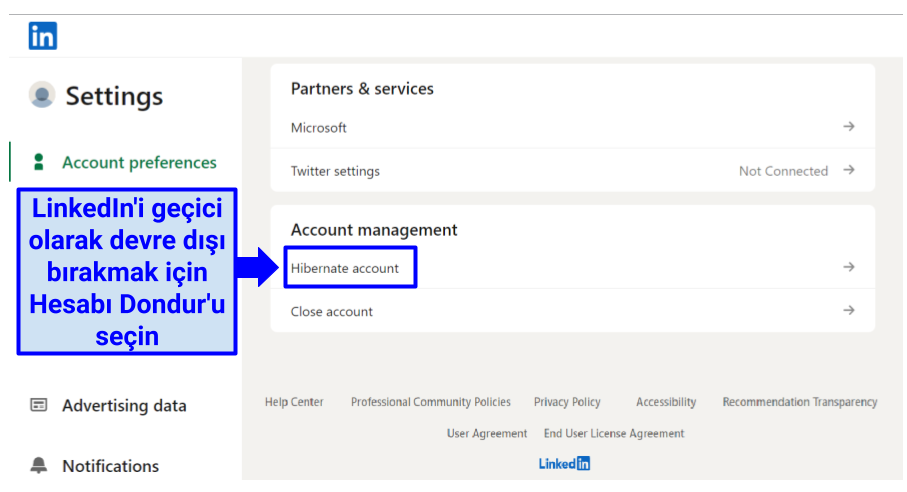Open Advertising data section
Image resolution: width=907 pixels, height=492 pixels.
pyautogui.click(x=124, y=406)
